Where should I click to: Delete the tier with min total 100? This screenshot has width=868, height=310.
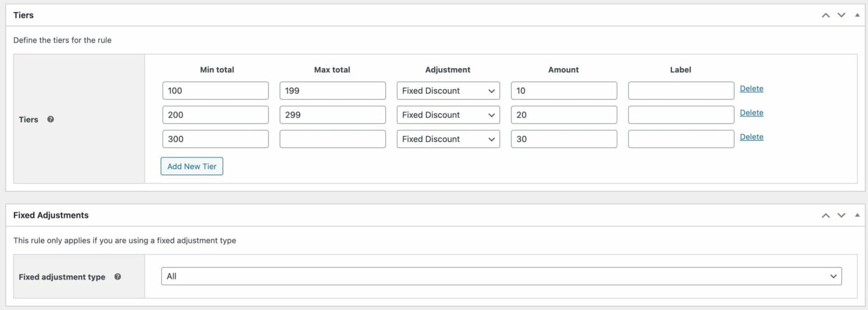point(751,89)
